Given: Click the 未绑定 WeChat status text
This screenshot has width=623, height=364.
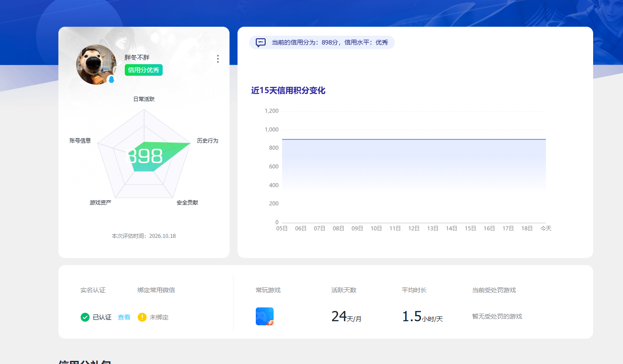Looking at the screenshot, I should (x=159, y=317).
